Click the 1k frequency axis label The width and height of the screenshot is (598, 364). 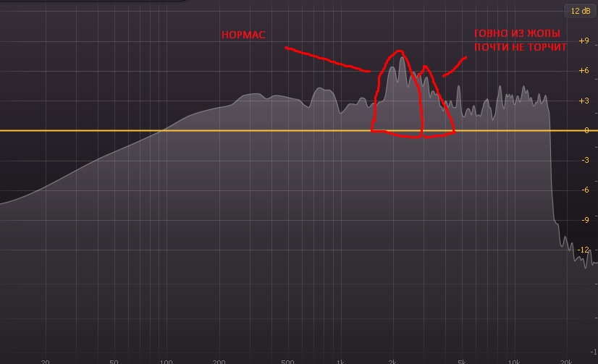[x=340, y=361]
